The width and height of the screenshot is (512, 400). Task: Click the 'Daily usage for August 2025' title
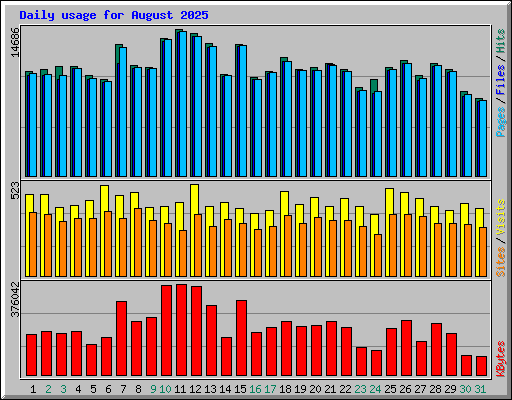114,15
